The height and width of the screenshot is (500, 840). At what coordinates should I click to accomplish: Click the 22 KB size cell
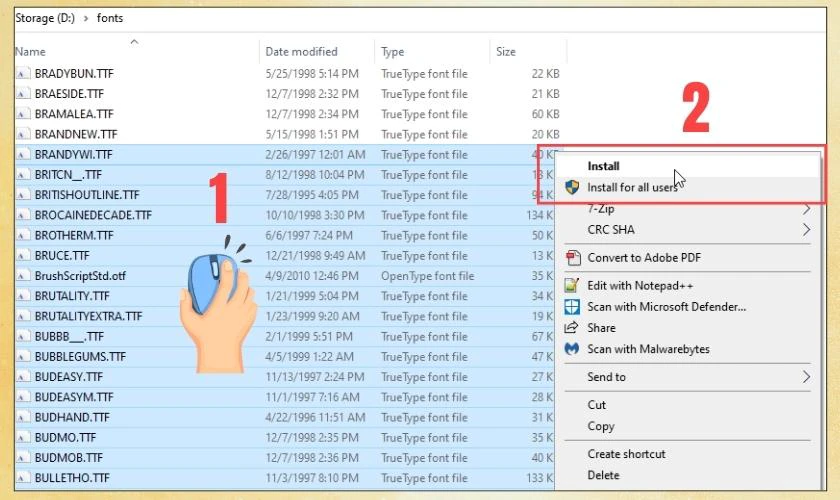(545, 73)
